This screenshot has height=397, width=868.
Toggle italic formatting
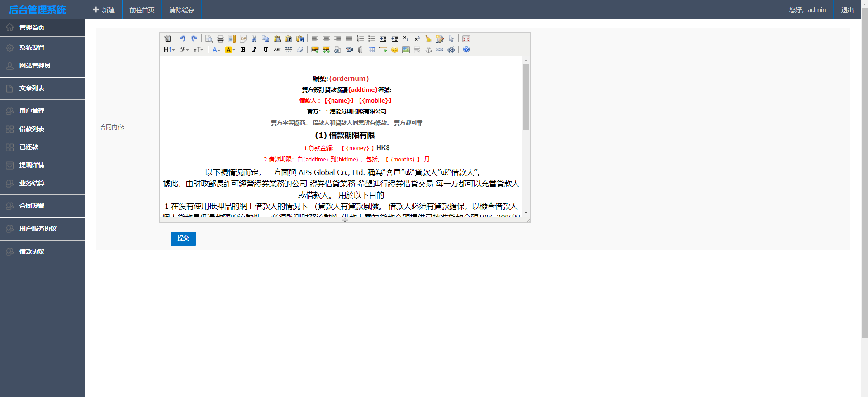[254, 50]
